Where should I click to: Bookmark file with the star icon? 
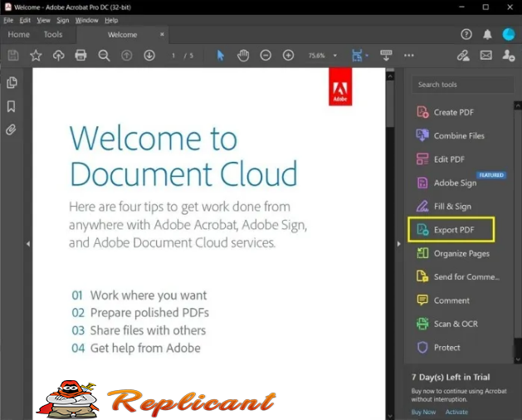coord(36,56)
